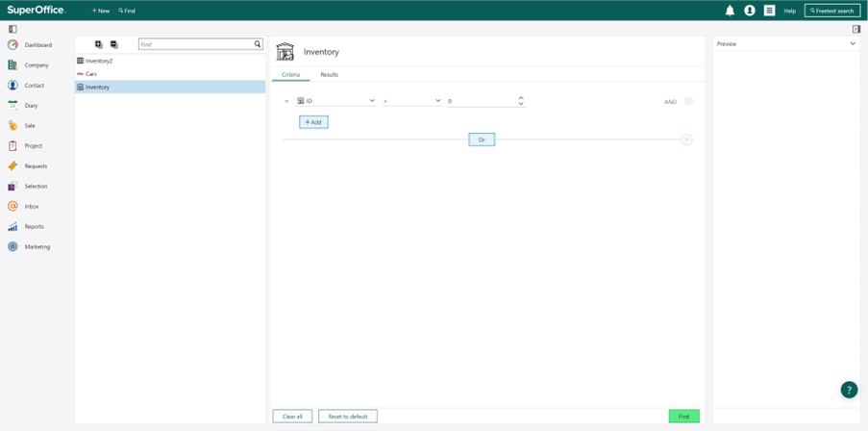Click the Add criteria button

click(314, 122)
